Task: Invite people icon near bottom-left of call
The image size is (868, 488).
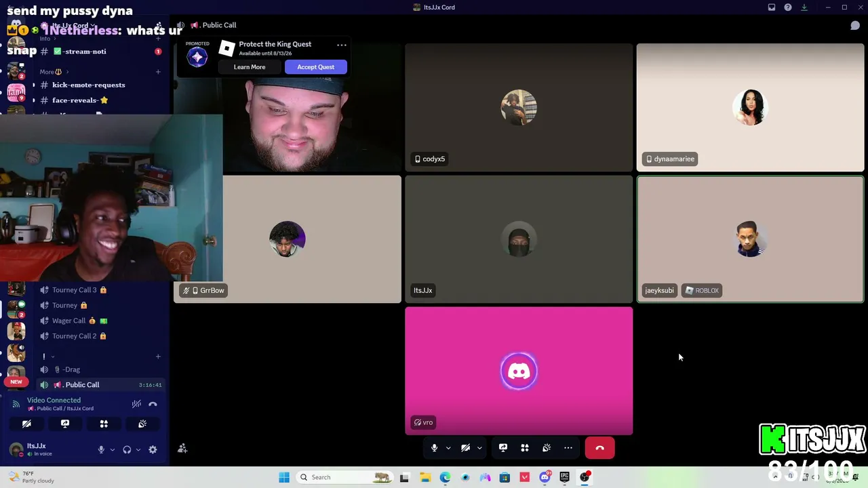Action: click(182, 448)
